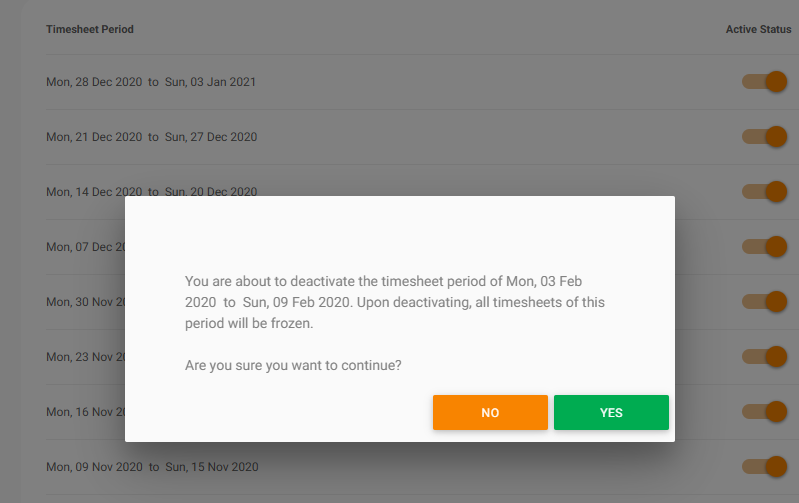Click the Mon, 23 Nov period row text
This screenshot has height=503, width=799.
pyautogui.click(x=85, y=357)
